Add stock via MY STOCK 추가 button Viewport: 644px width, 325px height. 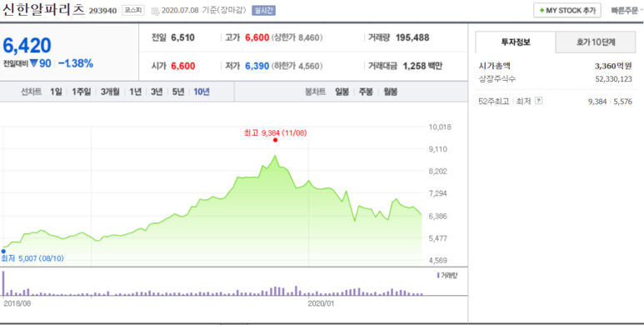[567, 11]
